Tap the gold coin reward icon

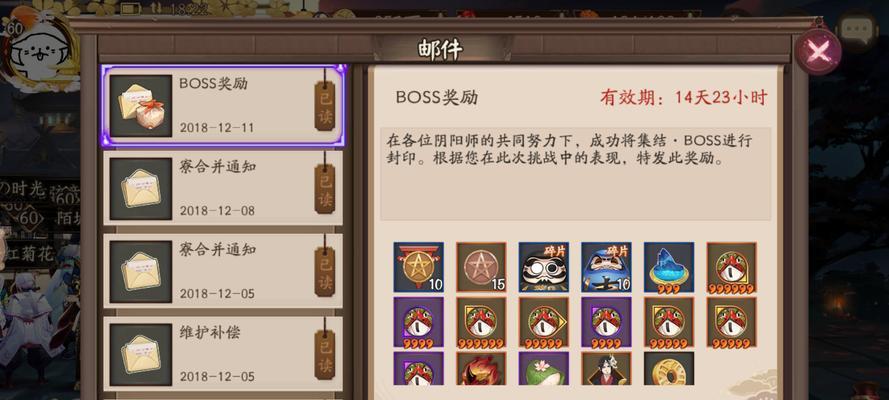(669, 369)
